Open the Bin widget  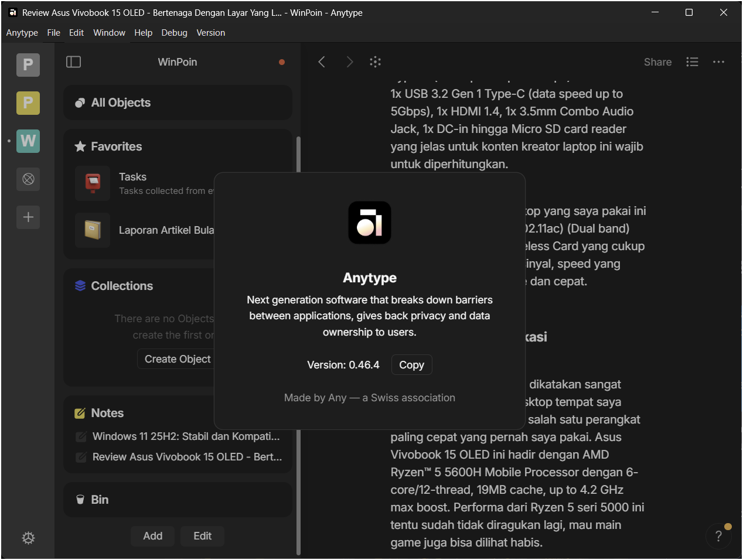coord(178,500)
